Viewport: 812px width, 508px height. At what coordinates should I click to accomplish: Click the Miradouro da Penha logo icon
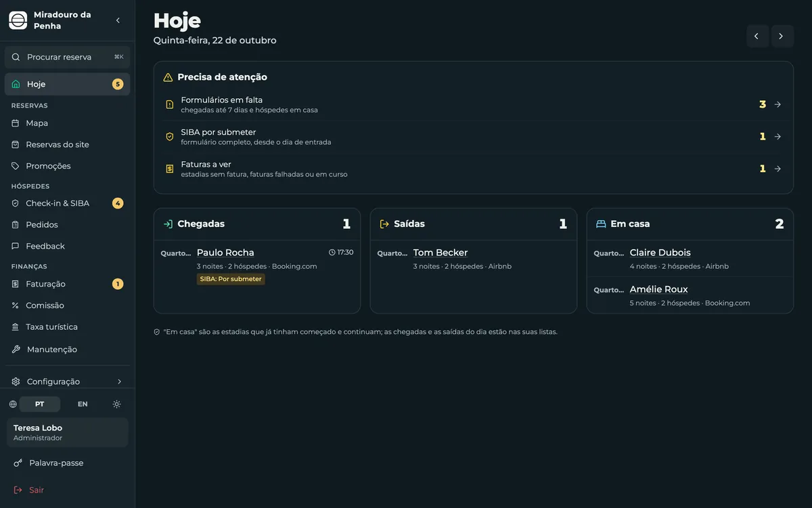pyautogui.click(x=18, y=20)
